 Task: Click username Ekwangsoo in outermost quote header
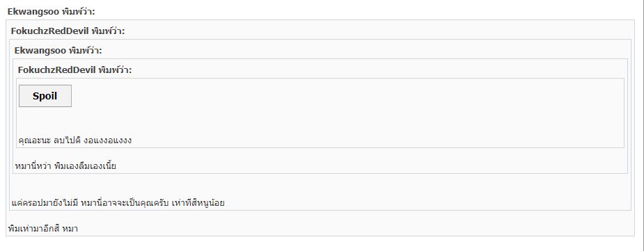pyautogui.click(x=33, y=12)
